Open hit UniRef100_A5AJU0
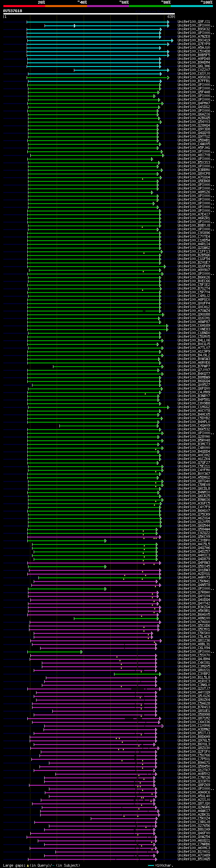This screenshot has height=868, width=216. tap(194, 48)
